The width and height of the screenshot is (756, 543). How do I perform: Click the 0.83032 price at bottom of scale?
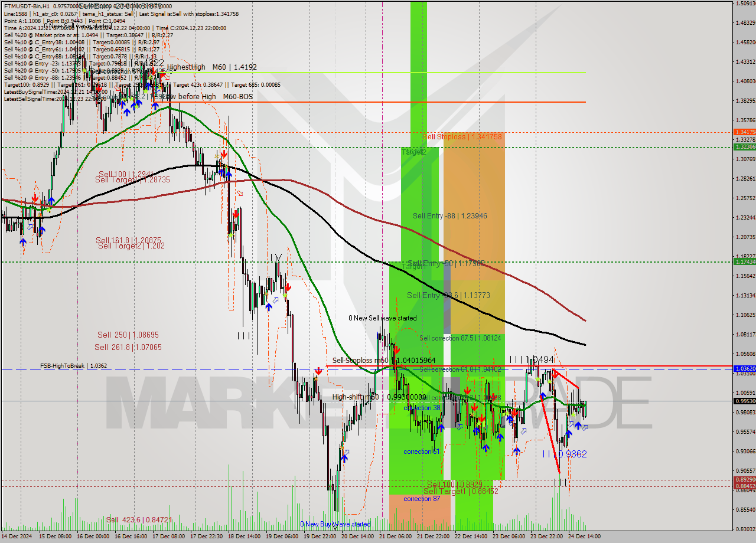pos(746,529)
